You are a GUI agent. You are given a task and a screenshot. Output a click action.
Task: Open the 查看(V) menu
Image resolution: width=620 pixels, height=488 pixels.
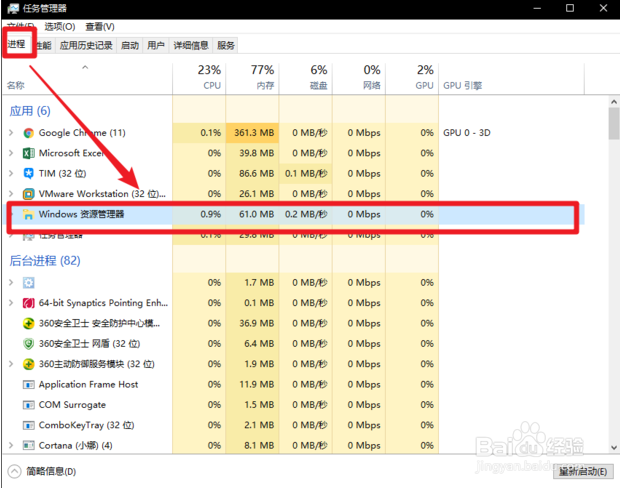pyautogui.click(x=100, y=26)
